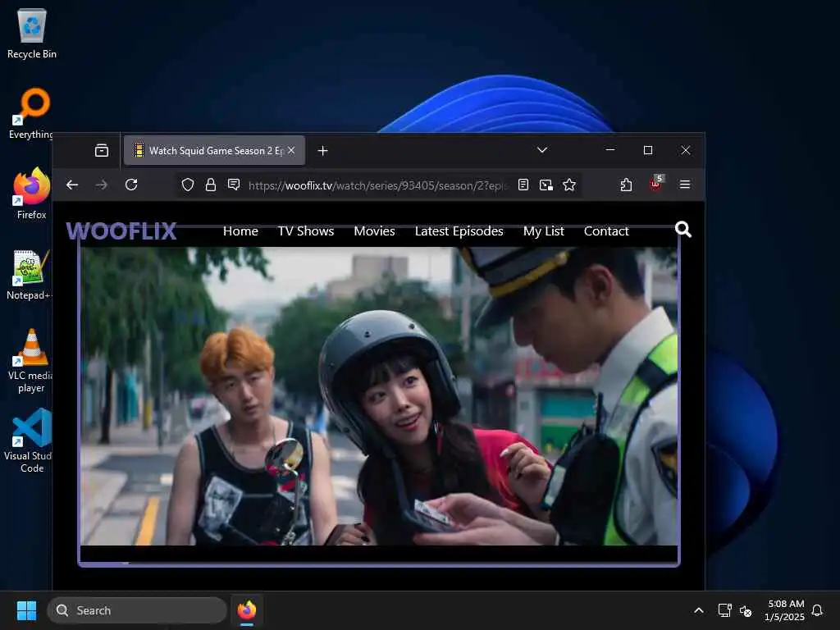Image resolution: width=840 pixels, height=630 pixels.
Task: Seek using the video progress bar
Action: coord(379,563)
